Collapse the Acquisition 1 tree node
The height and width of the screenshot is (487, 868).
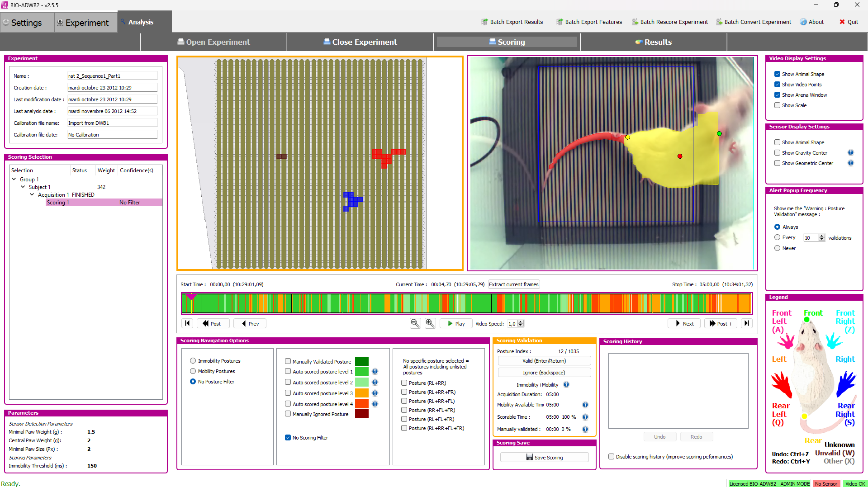pos(32,194)
